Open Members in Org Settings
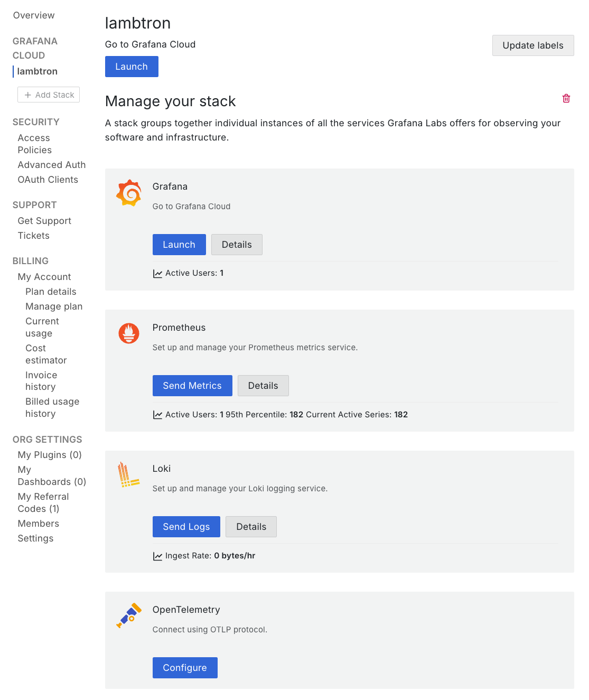Screen dimensions: 589x700 tap(38, 524)
